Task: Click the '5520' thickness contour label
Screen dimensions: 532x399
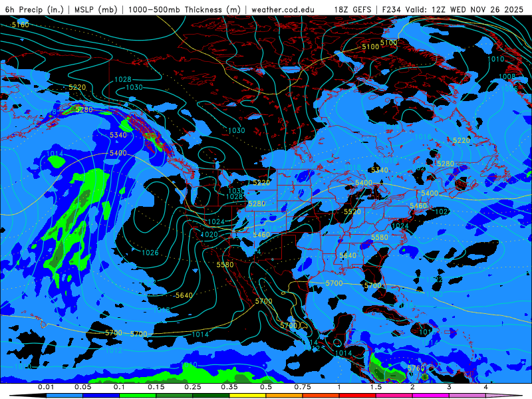Action: point(352,211)
